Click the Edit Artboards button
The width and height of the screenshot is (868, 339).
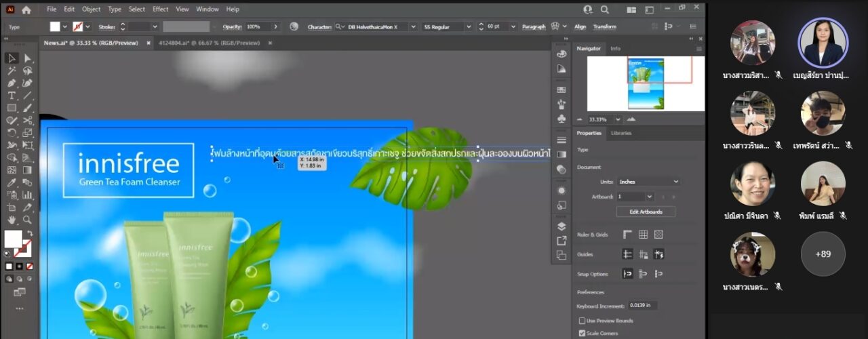[x=646, y=212]
